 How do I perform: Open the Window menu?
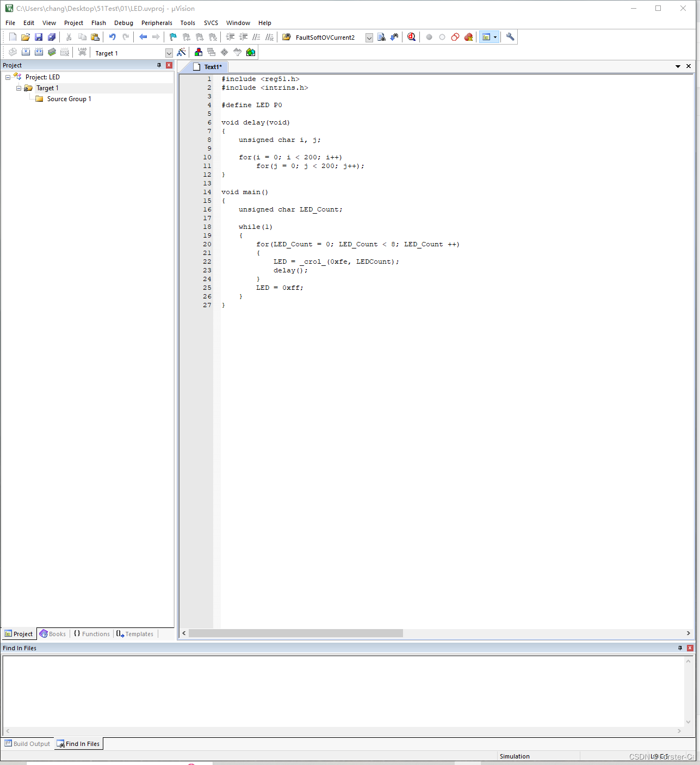pos(238,23)
